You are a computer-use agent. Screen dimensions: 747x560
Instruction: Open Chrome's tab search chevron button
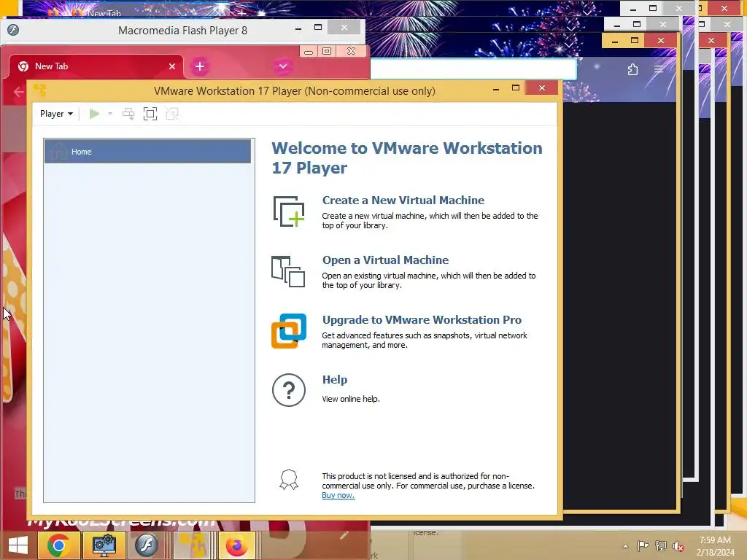[x=282, y=66]
